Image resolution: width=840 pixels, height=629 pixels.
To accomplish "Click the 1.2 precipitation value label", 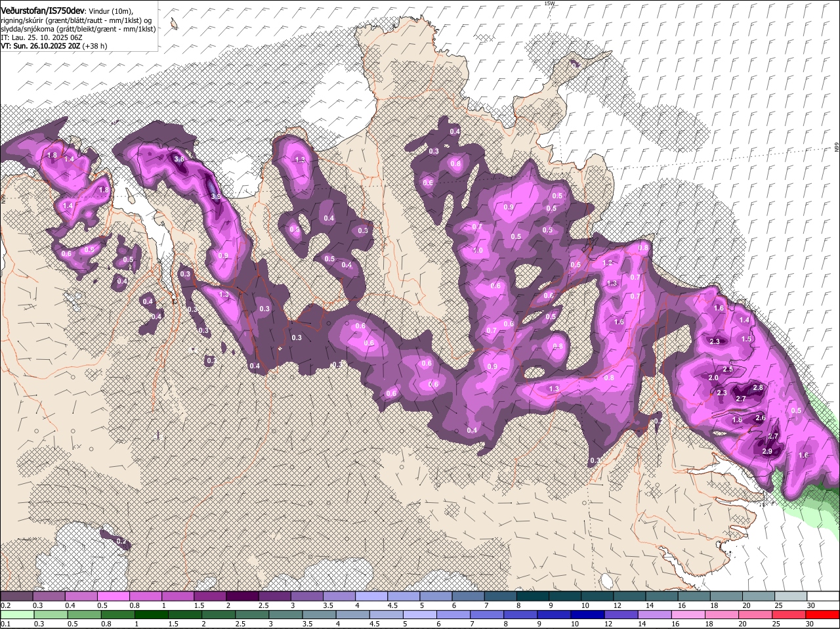I will pyautogui.click(x=608, y=263).
